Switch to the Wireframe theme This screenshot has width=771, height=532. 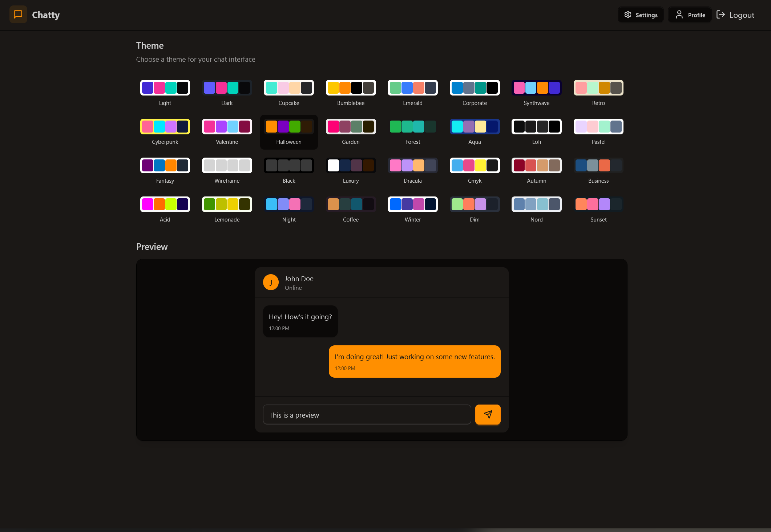(227, 171)
